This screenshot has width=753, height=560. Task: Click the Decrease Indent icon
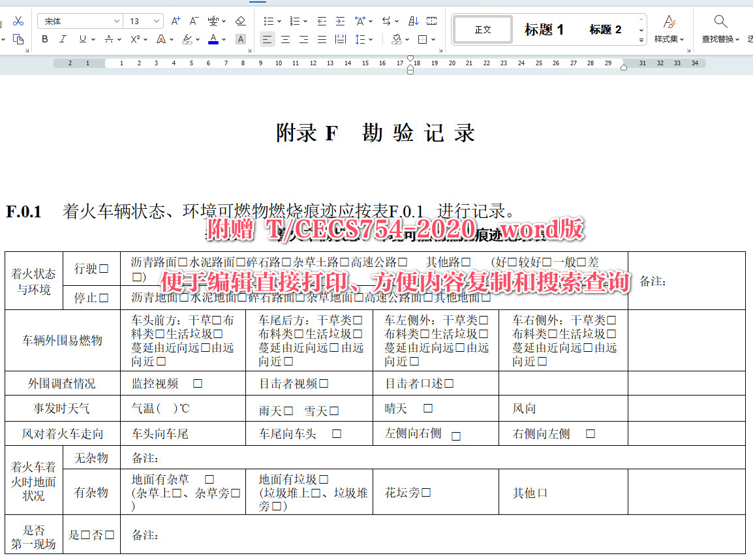[322, 20]
